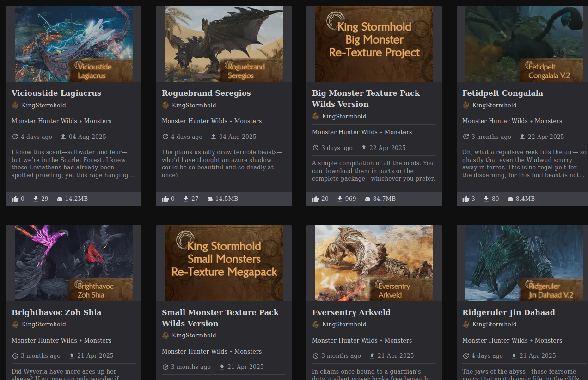Click the file size icon beside 84.7MB
This screenshot has width=588, height=380.
click(x=367, y=199)
